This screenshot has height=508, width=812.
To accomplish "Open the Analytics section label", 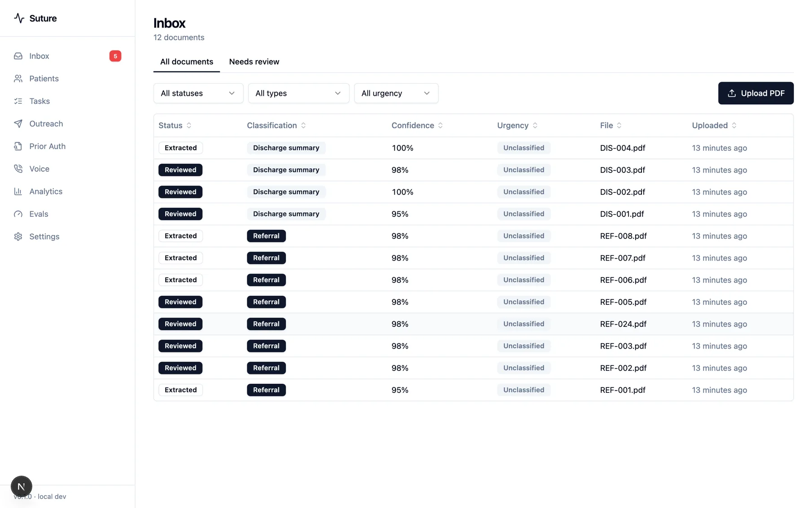I will (x=46, y=191).
